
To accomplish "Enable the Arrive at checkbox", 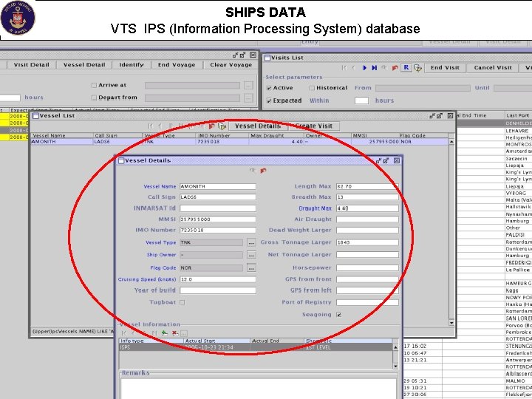I will pyautogui.click(x=94, y=85).
